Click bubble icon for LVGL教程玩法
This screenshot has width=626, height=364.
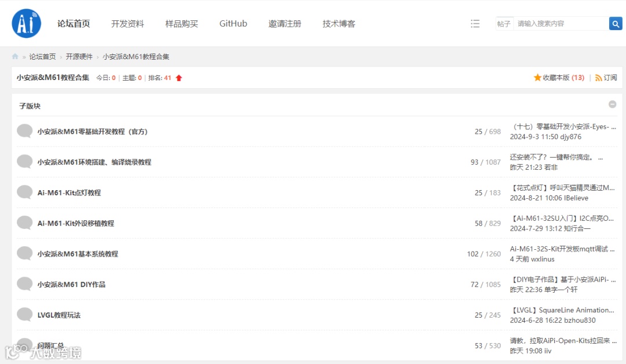click(25, 315)
